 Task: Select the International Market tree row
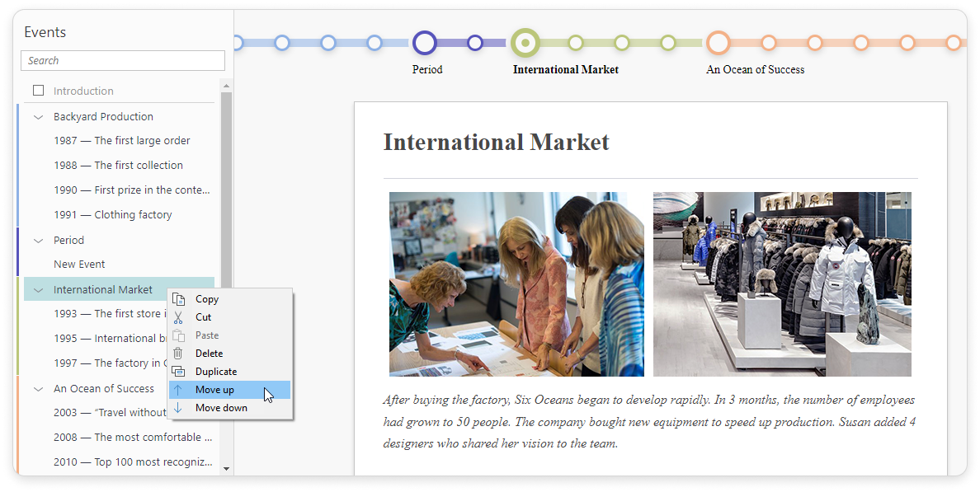(x=119, y=290)
